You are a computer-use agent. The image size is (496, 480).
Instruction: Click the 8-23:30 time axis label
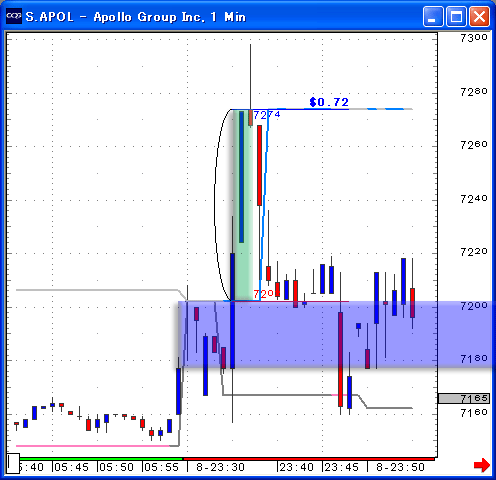click(x=220, y=467)
